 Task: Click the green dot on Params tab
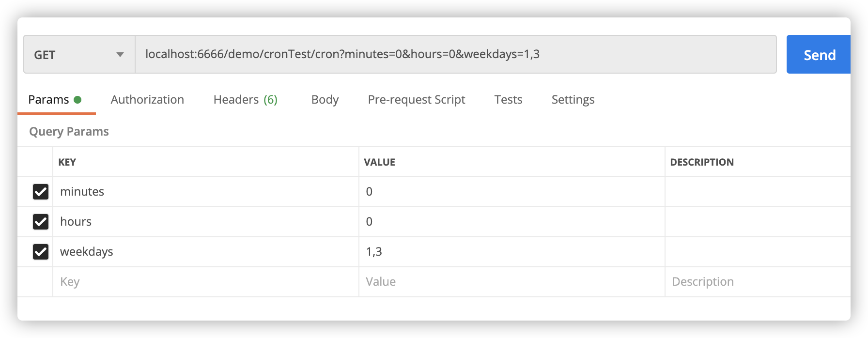pyautogui.click(x=79, y=99)
